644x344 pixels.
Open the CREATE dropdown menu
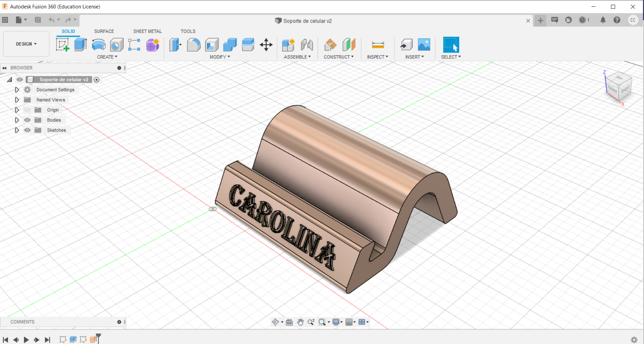pyautogui.click(x=107, y=57)
